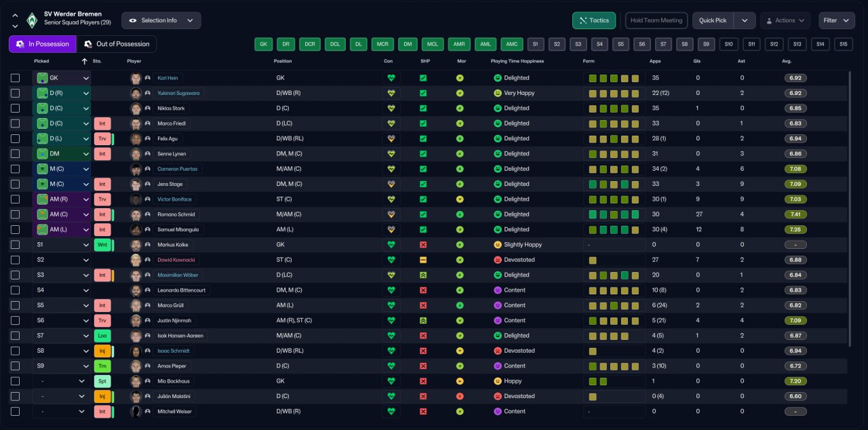Switch to the Out of Possession tab
This screenshot has width=868, height=430.
[x=117, y=44]
